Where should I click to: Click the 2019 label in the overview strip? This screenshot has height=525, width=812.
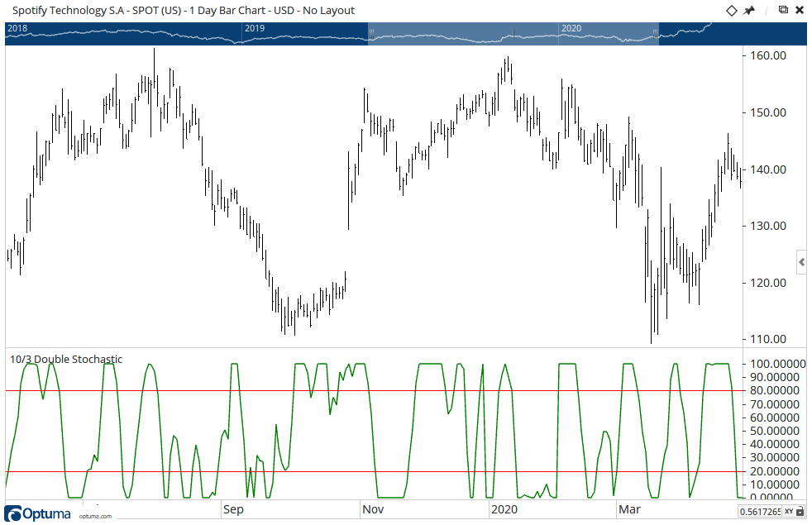(255, 28)
